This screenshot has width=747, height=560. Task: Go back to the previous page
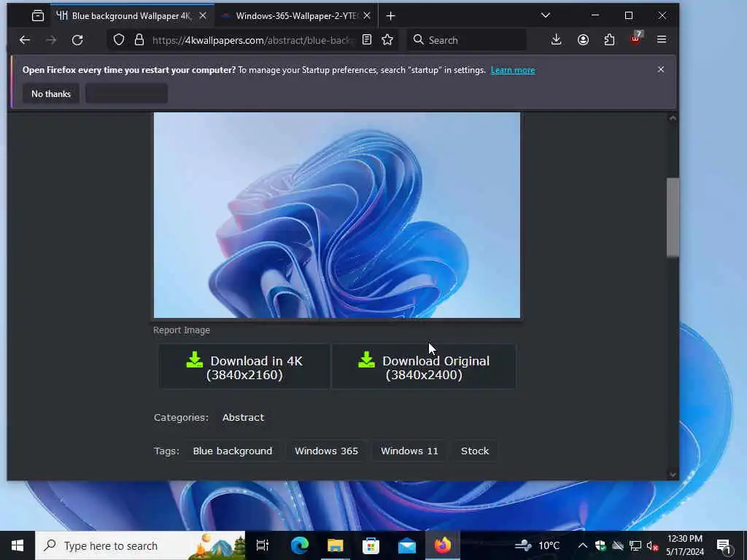point(24,40)
